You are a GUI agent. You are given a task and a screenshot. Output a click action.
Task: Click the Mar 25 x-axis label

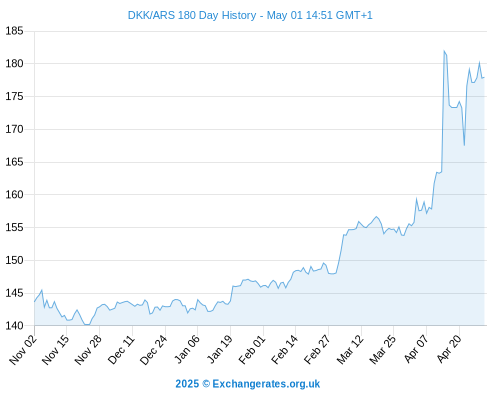[x=382, y=349]
